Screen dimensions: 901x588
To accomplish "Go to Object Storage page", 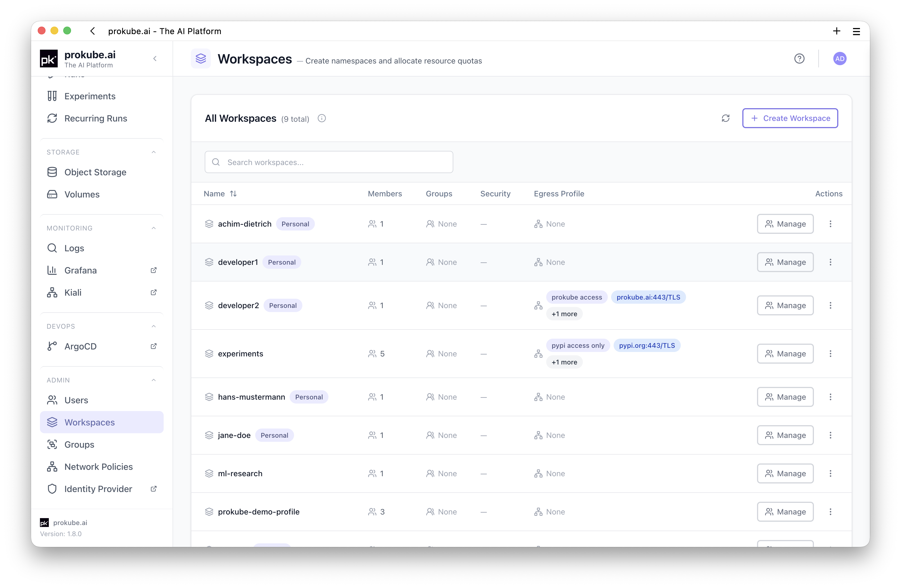I will (102, 172).
